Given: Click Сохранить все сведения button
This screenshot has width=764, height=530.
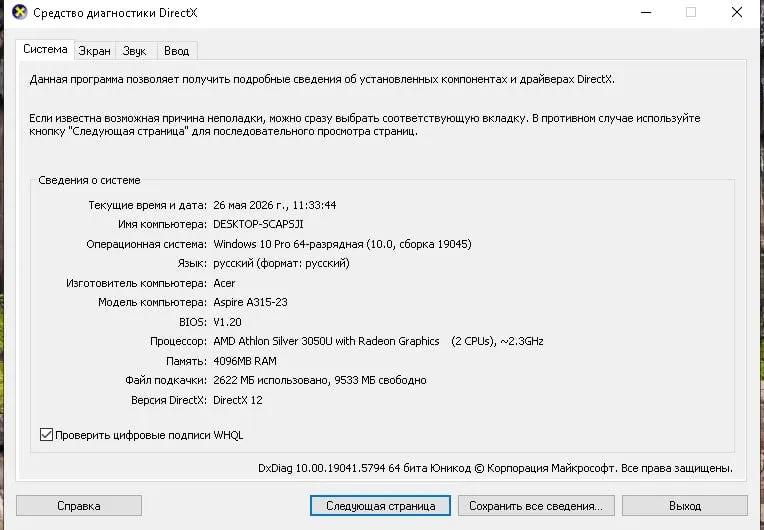Looking at the screenshot, I should (x=536, y=506).
